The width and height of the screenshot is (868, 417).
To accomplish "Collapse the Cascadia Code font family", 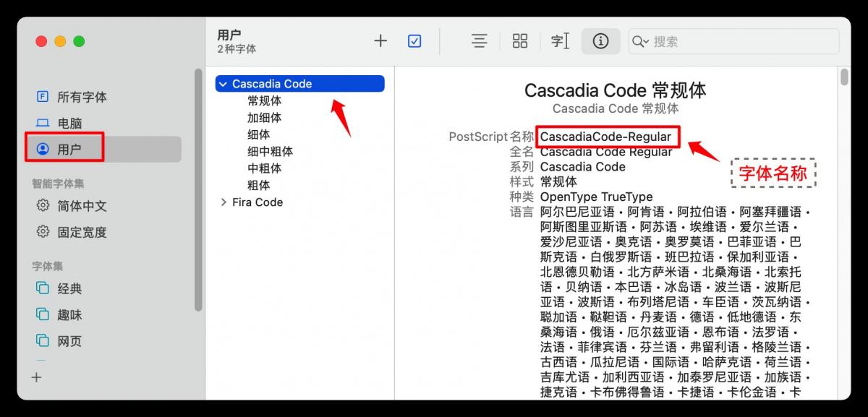I will click(223, 84).
